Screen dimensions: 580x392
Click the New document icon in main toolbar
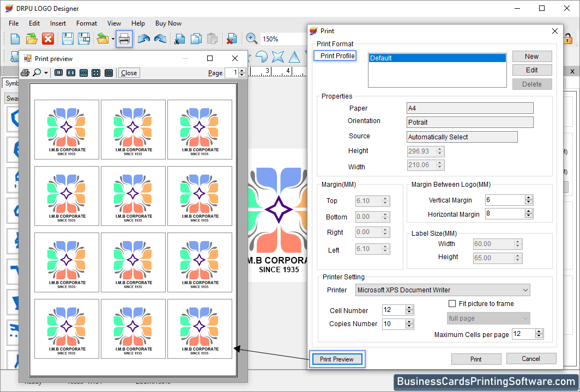tap(15, 39)
